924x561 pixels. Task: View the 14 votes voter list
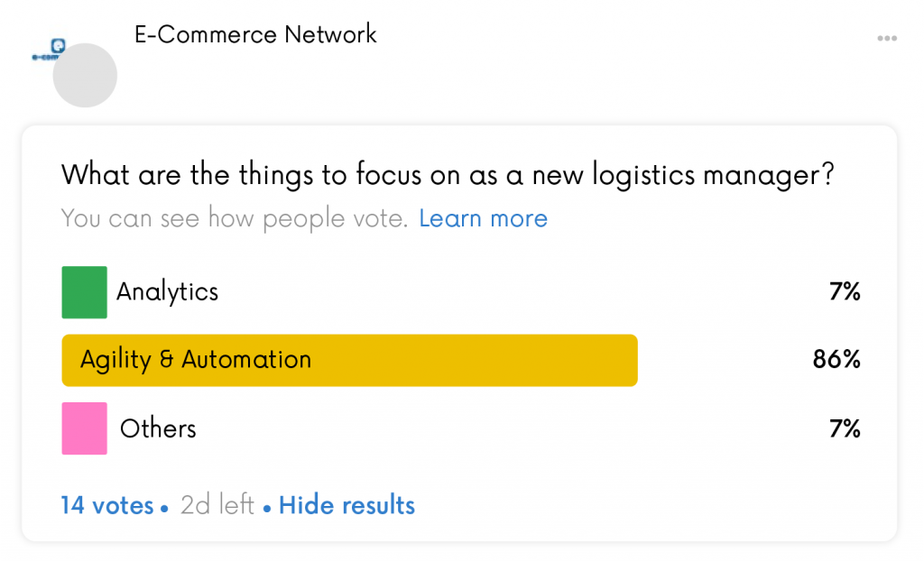pyautogui.click(x=107, y=506)
